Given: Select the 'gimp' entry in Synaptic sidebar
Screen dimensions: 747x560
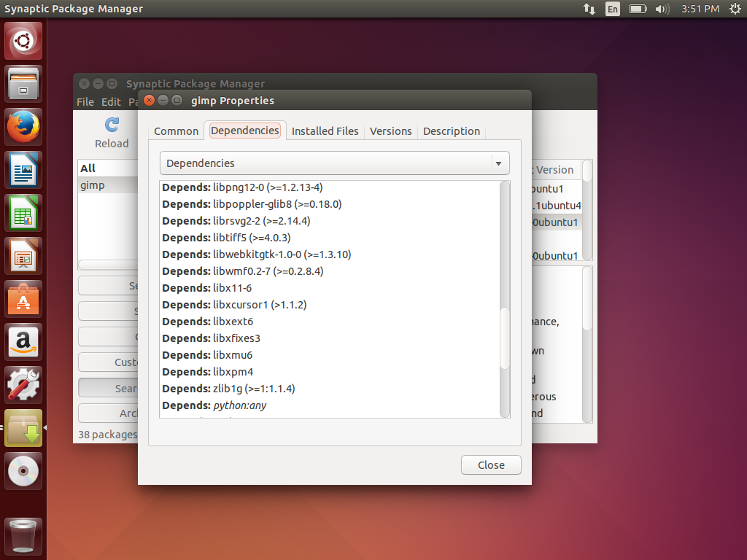Looking at the screenshot, I should [108, 185].
